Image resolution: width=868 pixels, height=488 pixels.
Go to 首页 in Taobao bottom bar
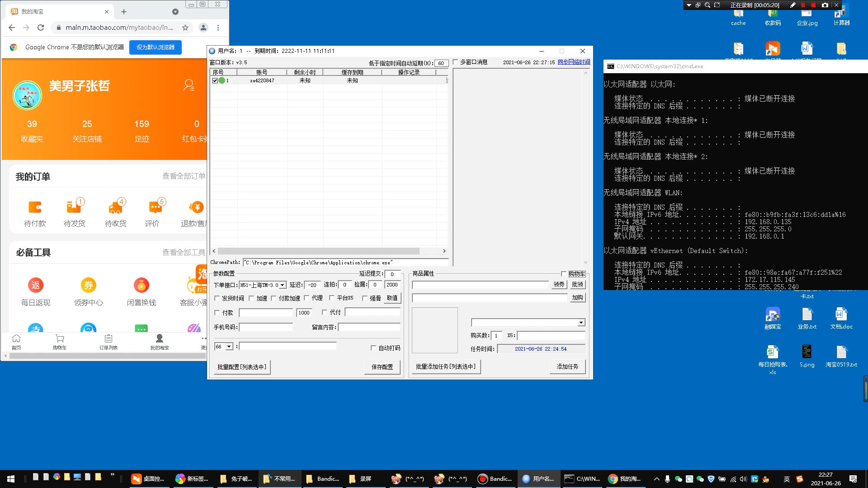pos(16,342)
